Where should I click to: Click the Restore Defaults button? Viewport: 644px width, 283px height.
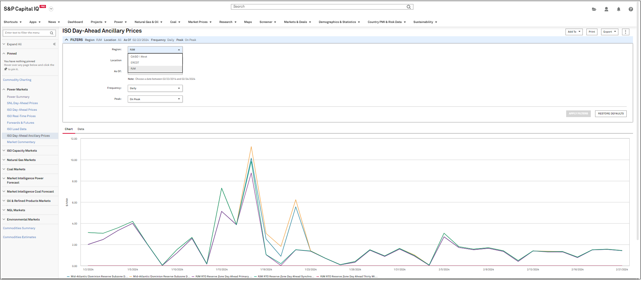pyautogui.click(x=611, y=114)
